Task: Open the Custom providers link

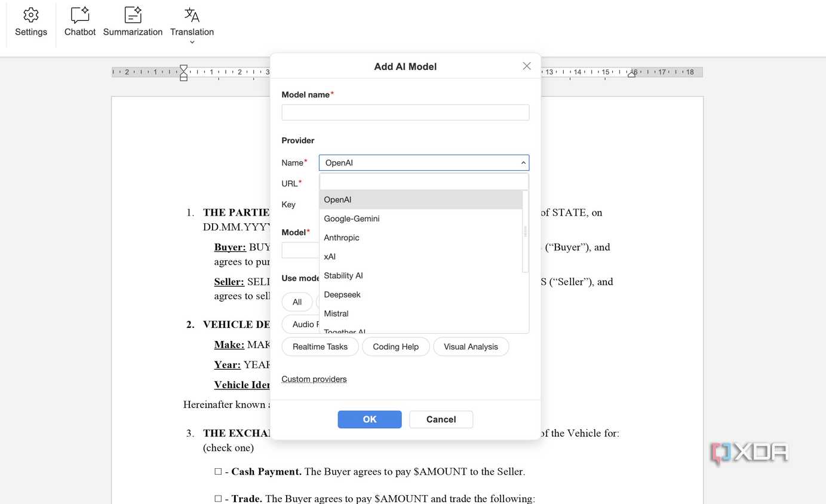Action: coord(314,379)
